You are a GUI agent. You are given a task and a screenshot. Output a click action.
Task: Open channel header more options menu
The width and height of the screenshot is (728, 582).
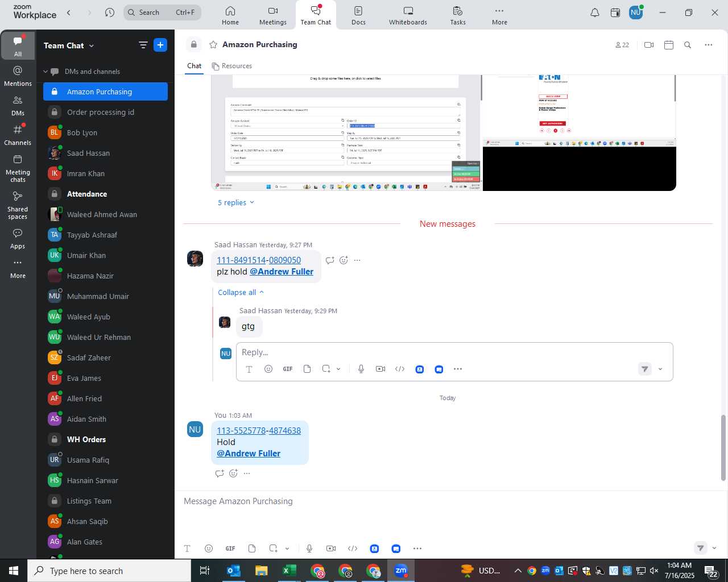click(x=709, y=45)
